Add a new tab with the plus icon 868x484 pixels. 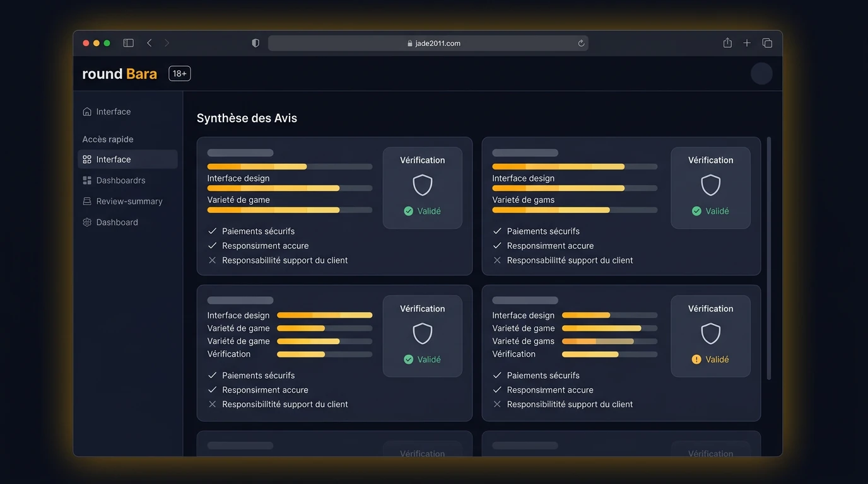[x=747, y=43]
